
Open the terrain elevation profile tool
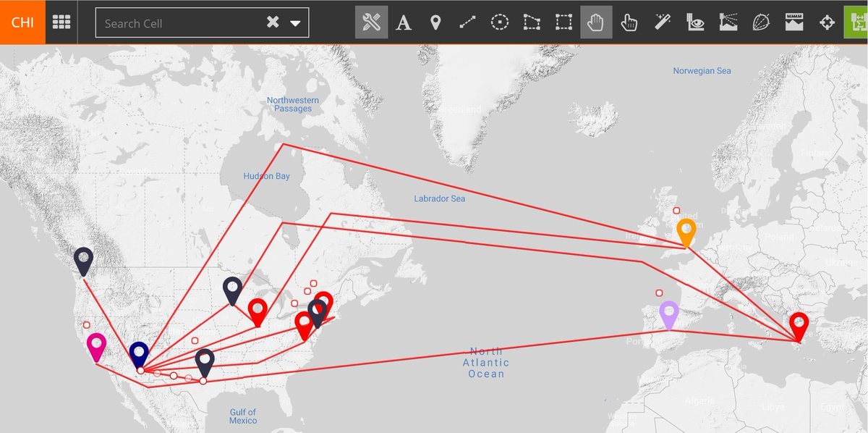(x=728, y=22)
